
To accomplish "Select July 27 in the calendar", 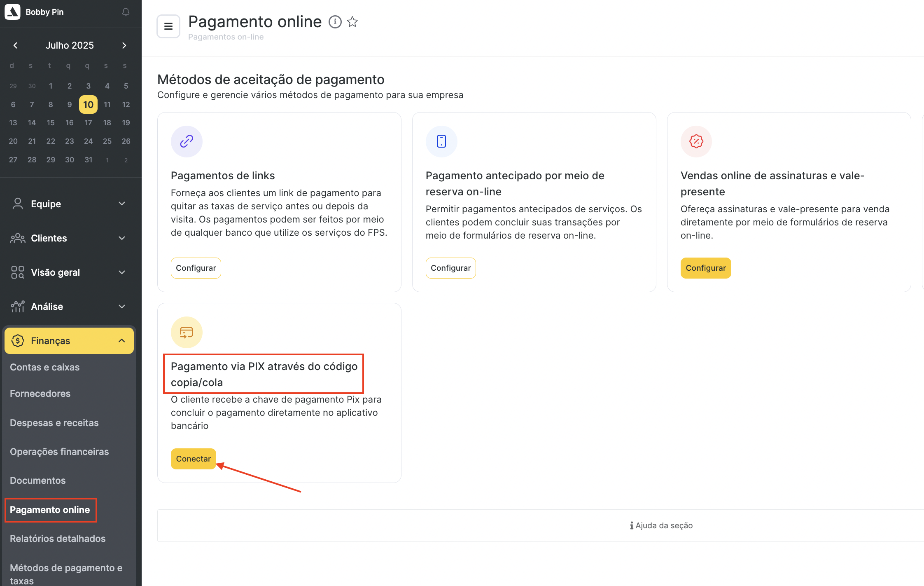I will pos(13,160).
